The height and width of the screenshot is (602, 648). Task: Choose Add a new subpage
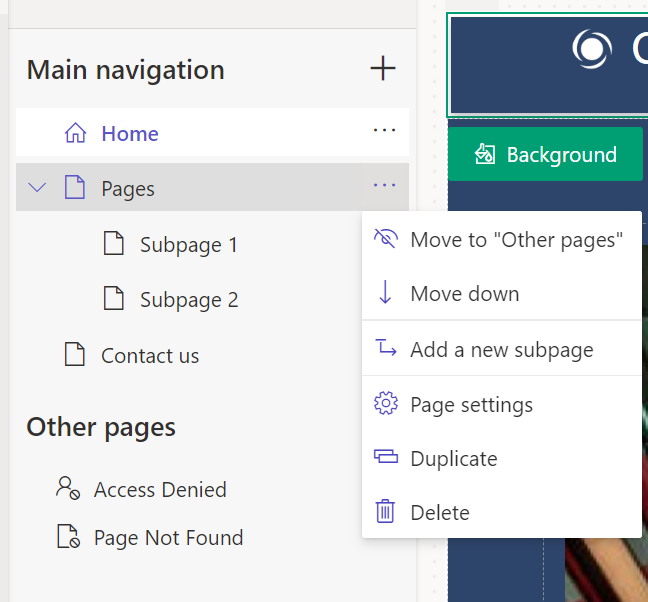tap(502, 350)
